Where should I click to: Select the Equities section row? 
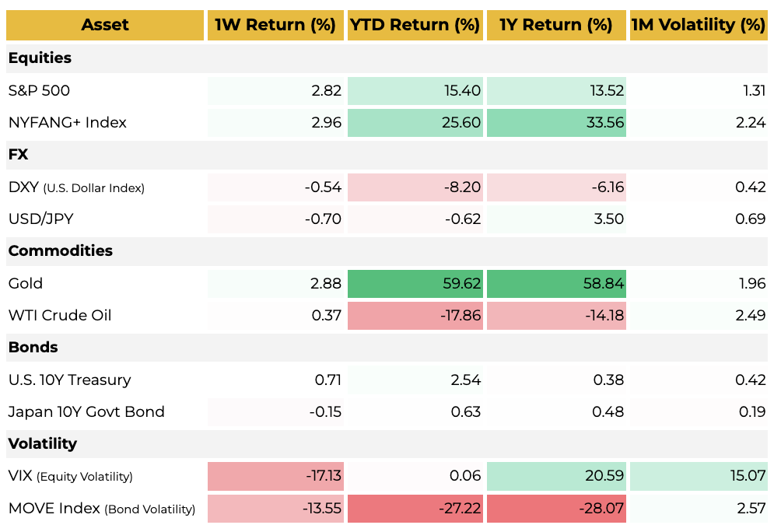pos(40,58)
